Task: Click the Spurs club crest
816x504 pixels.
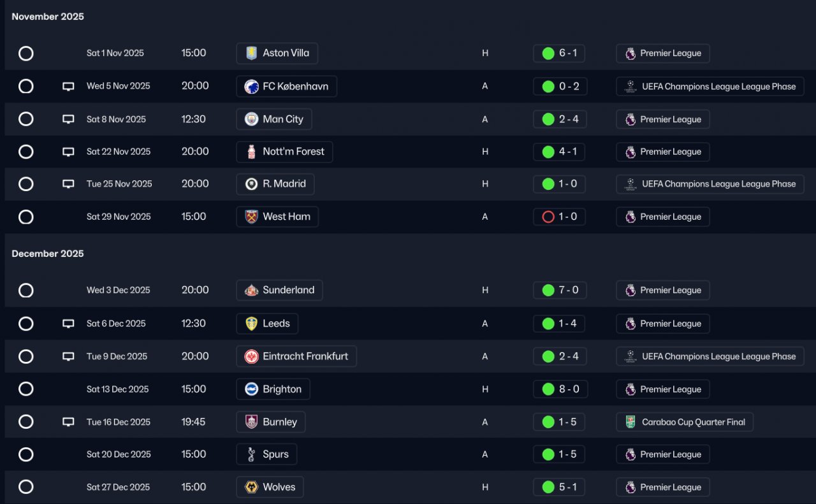Action: 252,454
